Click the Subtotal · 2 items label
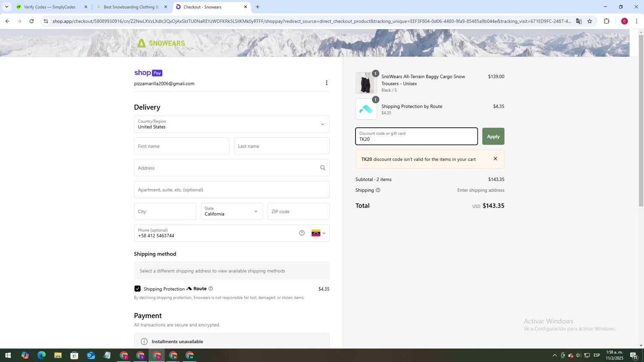The image size is (644, 362). coord(374,179)
